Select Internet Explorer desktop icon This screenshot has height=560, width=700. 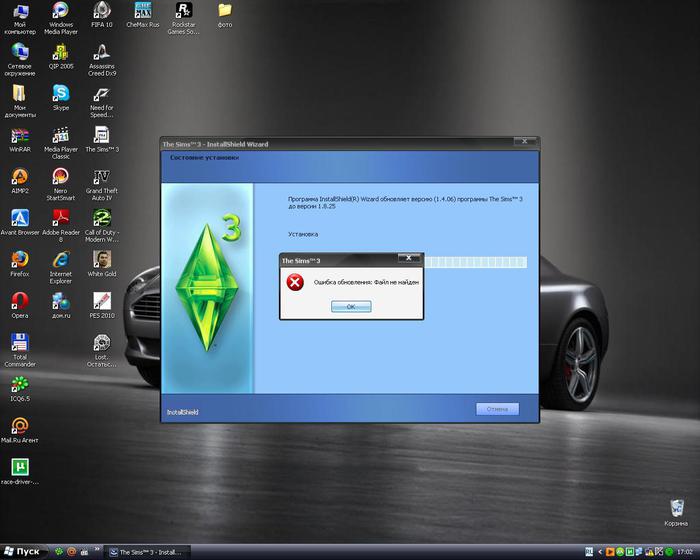tap(61, 267)
